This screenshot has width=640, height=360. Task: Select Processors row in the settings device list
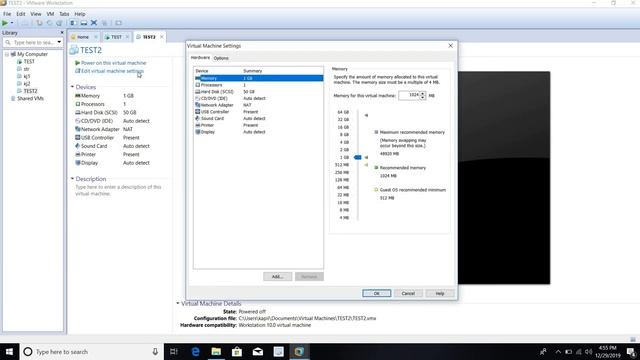click(x=259, y=85)
